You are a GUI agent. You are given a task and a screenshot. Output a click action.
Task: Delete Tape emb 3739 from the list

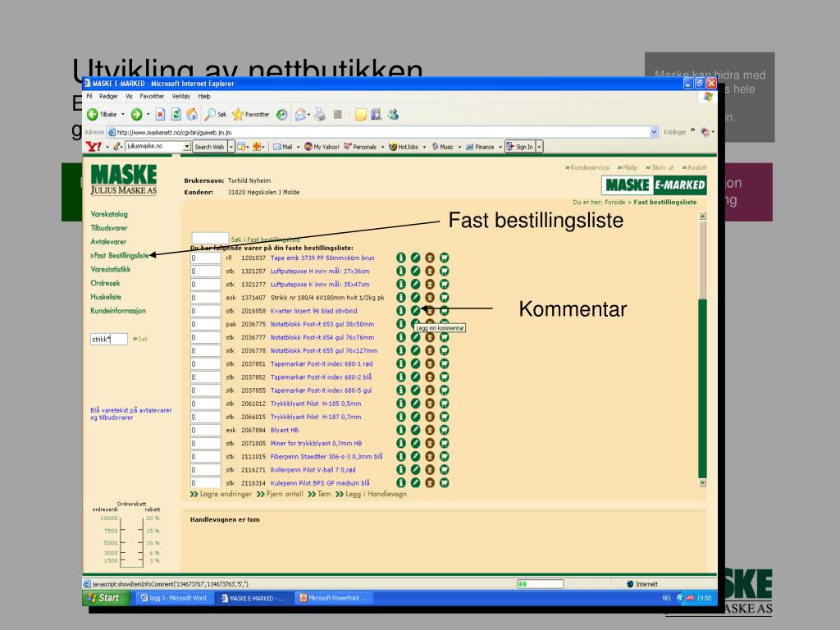point(430,258)
